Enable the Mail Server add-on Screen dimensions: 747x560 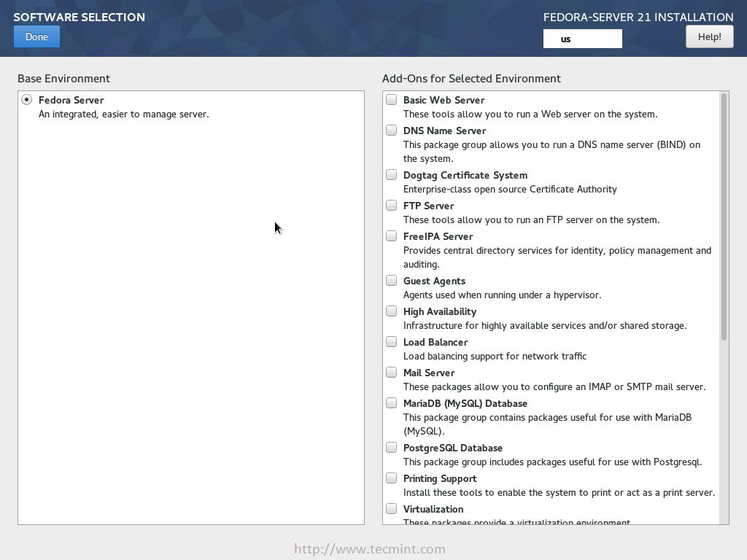392,373
